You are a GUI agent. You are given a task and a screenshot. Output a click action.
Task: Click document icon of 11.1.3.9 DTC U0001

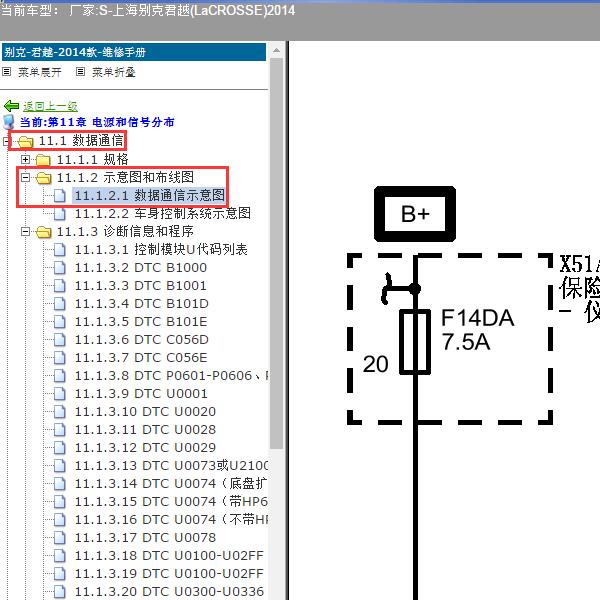tap(59, 394)
